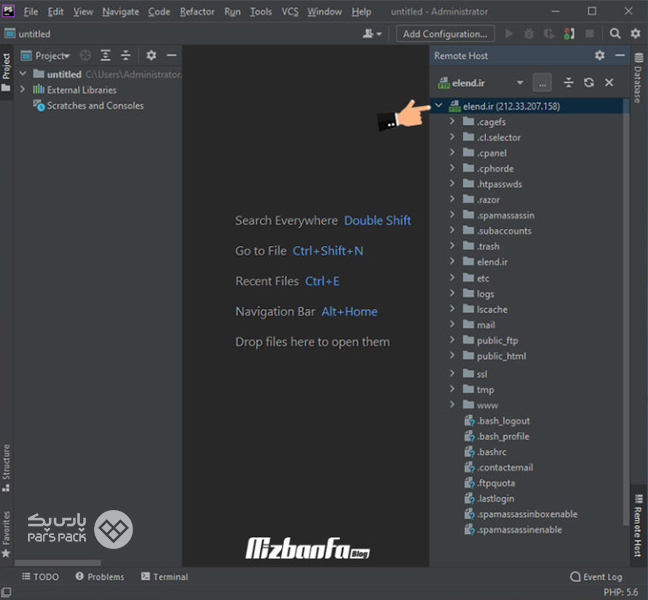
Task: Click the Project sidebar tab
Action: coord(6,72)
